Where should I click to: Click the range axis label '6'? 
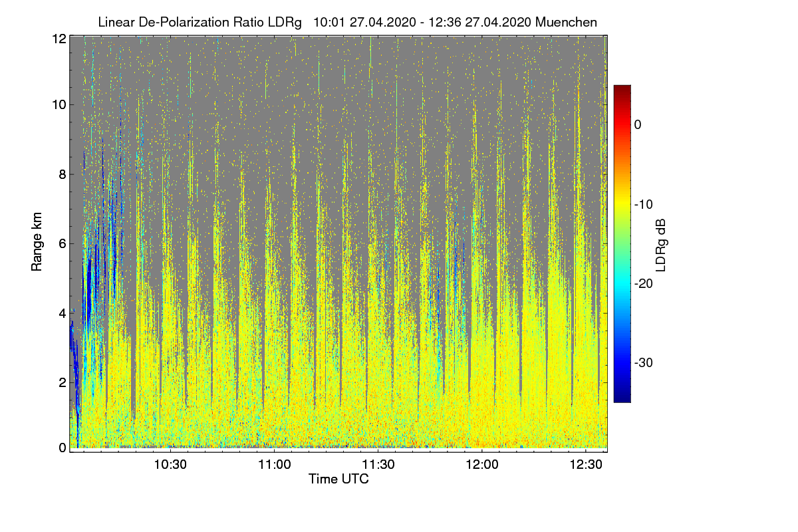pyautogui.click(x=63, y=244)
